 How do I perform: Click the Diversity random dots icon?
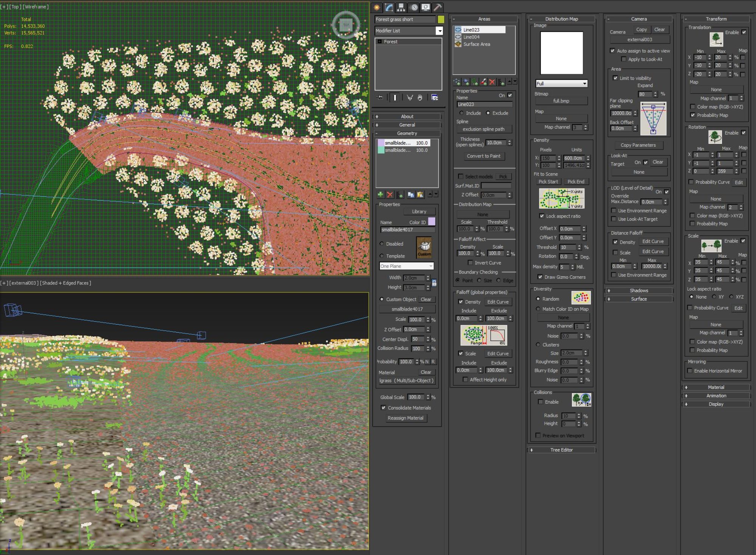pos(581,298)
